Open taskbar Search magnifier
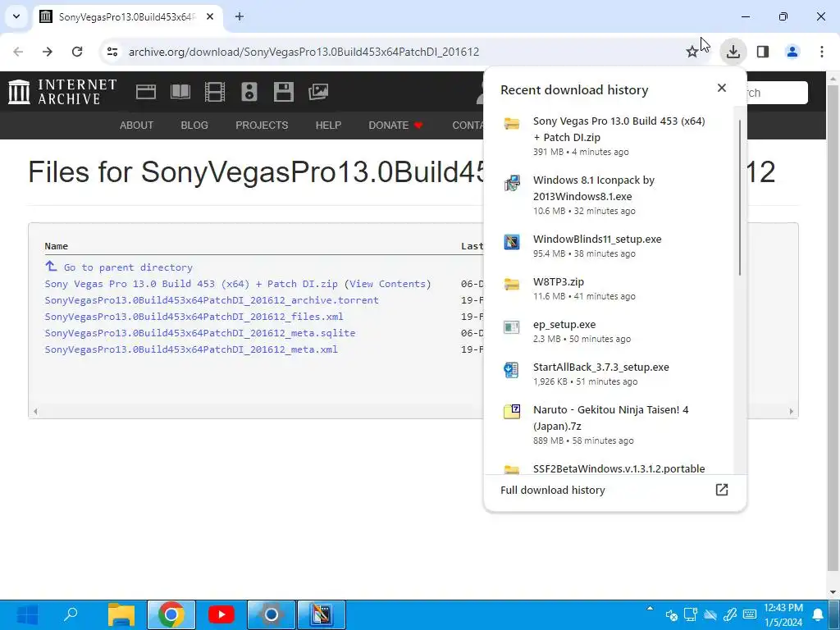This screenshot has width=840, height=630. click(71, 614)
